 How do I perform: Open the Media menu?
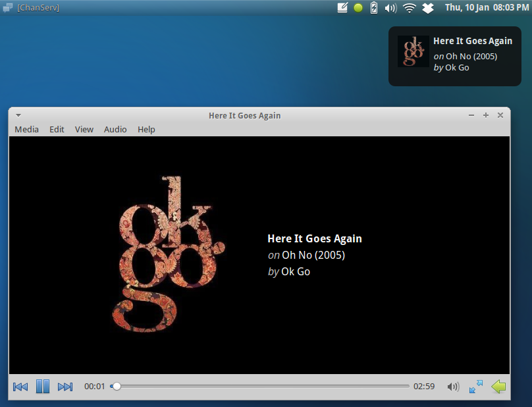click(x=26, y=129)
